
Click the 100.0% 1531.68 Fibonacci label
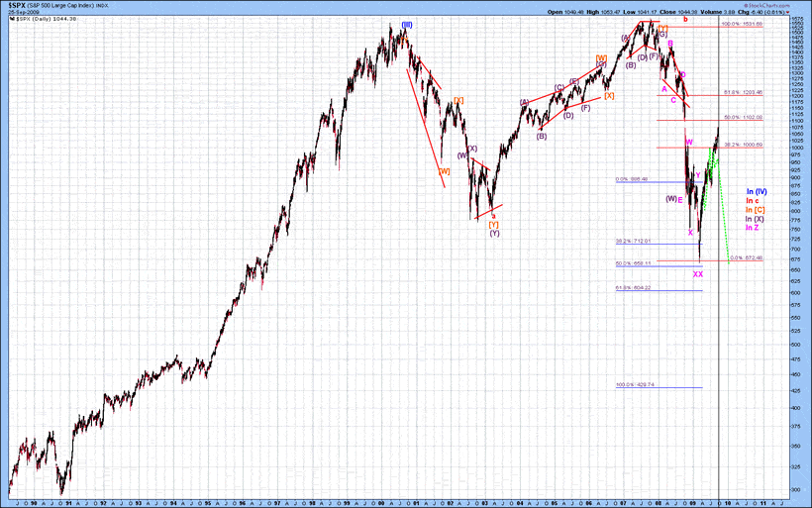click(742, 24)
